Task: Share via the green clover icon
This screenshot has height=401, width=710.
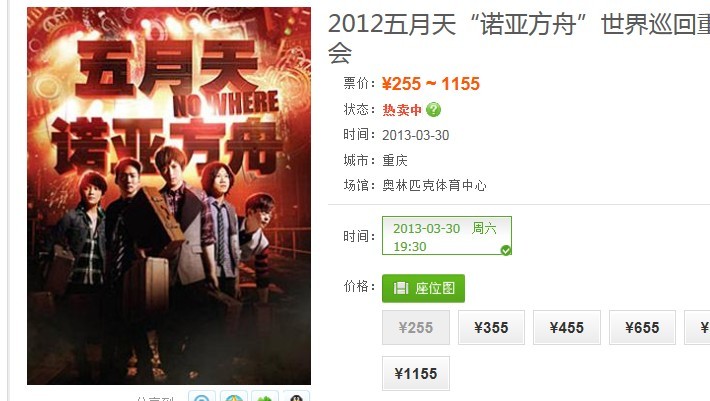Action: point(265,396)
